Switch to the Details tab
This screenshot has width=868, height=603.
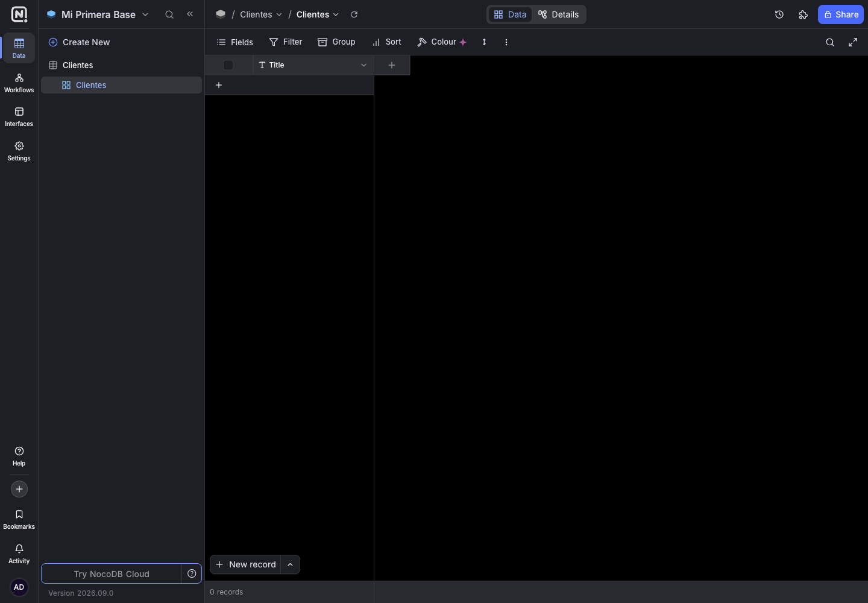coord(558,14)
